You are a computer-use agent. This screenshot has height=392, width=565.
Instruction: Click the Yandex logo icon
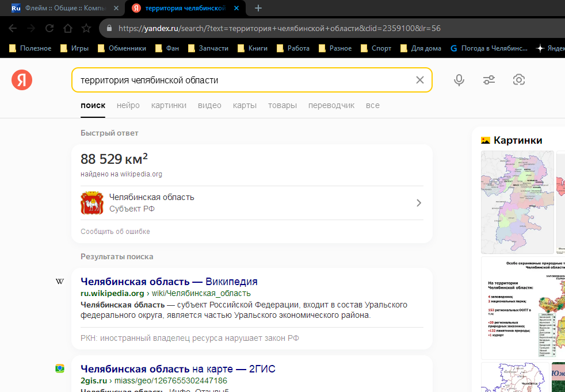point(22,79)
